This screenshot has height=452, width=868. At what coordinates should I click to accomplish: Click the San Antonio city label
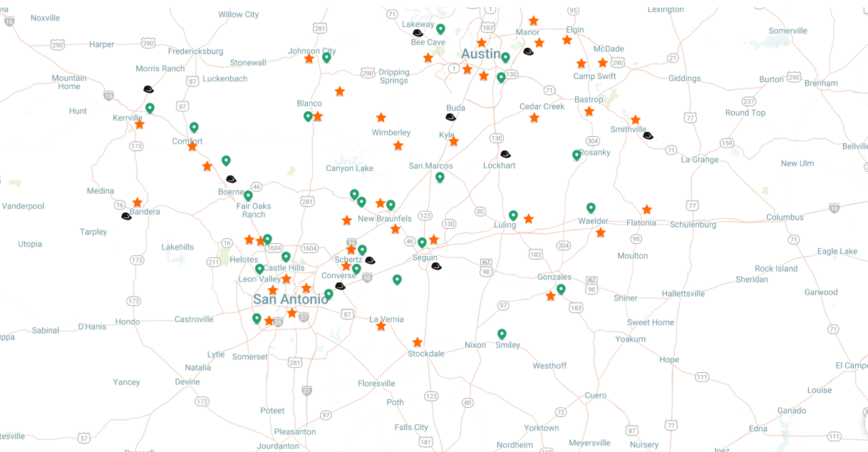291,299
